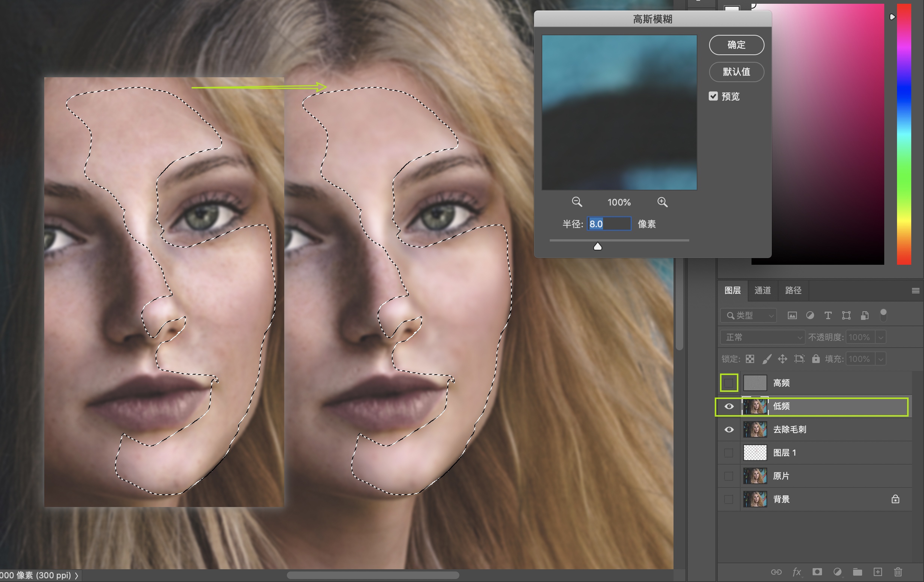The height and width of the screenshot is (582, 924).
Task: Show the 高频 layer visibility
Action: [x=729, y=382]
